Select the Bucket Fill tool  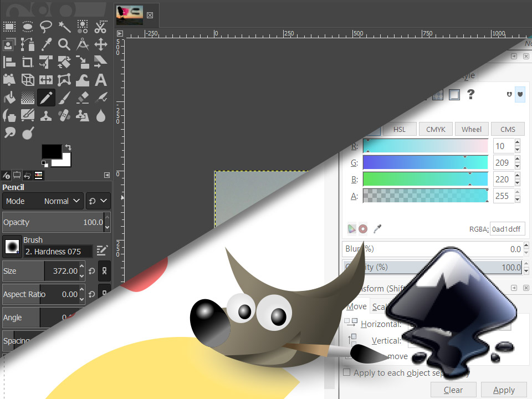pyautogui.click(x=9, y=98)
